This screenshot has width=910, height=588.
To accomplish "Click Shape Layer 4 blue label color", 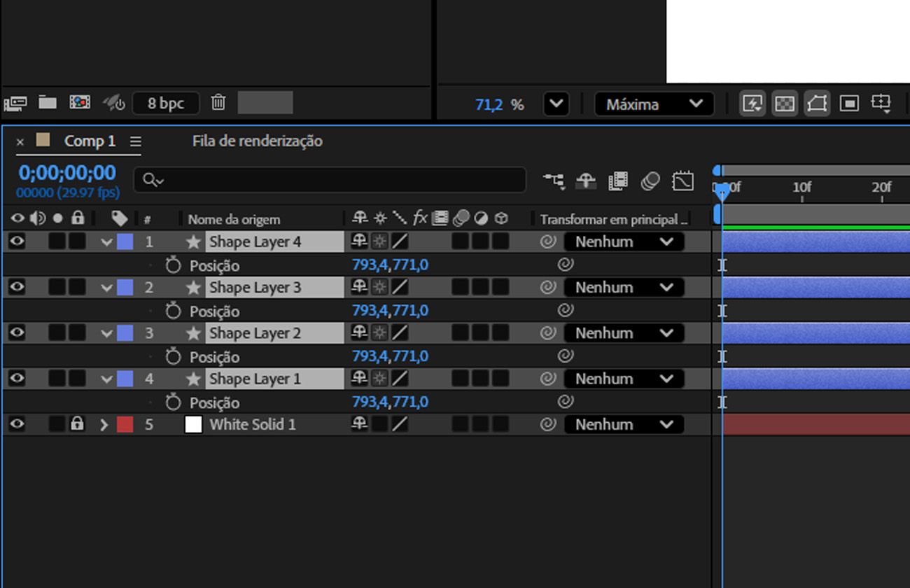I will [x=125, y=242].
